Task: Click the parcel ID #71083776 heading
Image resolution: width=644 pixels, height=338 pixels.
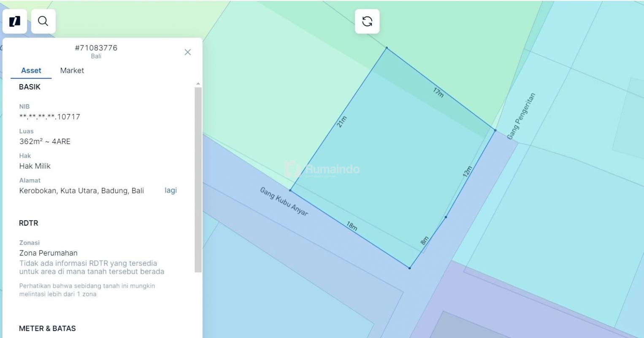Action: pyautogui.click(x=96, y=48)
